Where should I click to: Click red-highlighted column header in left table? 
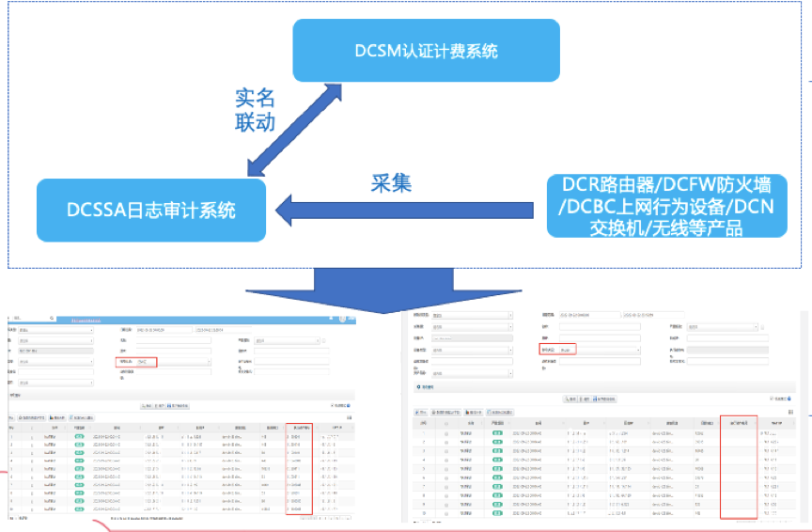tap(298, 428)
